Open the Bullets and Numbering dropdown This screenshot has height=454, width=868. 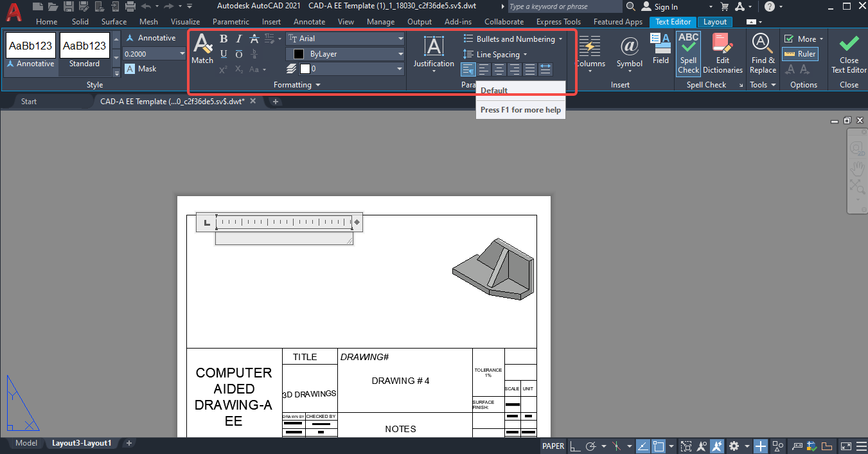point(513,39)
